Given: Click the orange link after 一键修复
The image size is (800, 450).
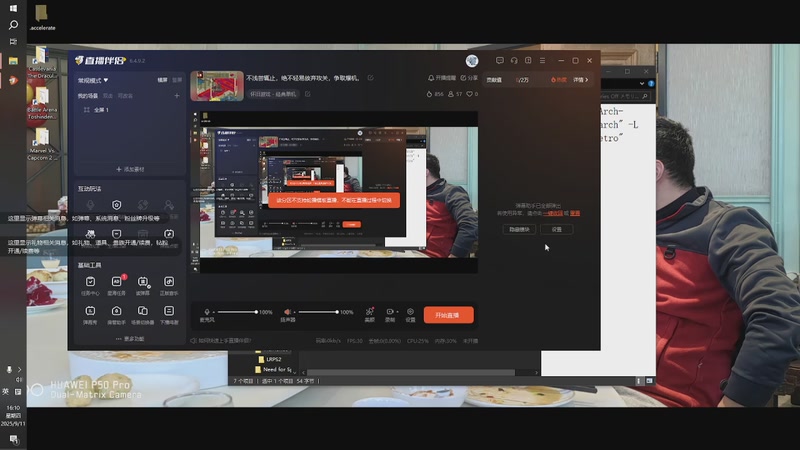Looking at the screenshot, I should tap(575, 213).
